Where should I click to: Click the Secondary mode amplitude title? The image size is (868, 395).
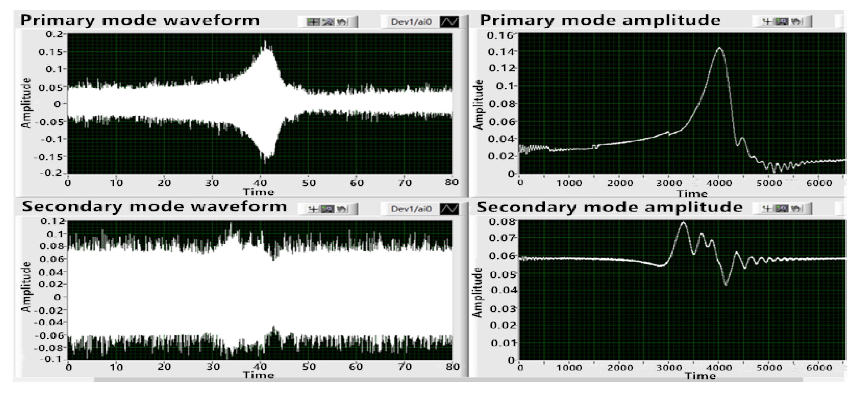point(610,207)
